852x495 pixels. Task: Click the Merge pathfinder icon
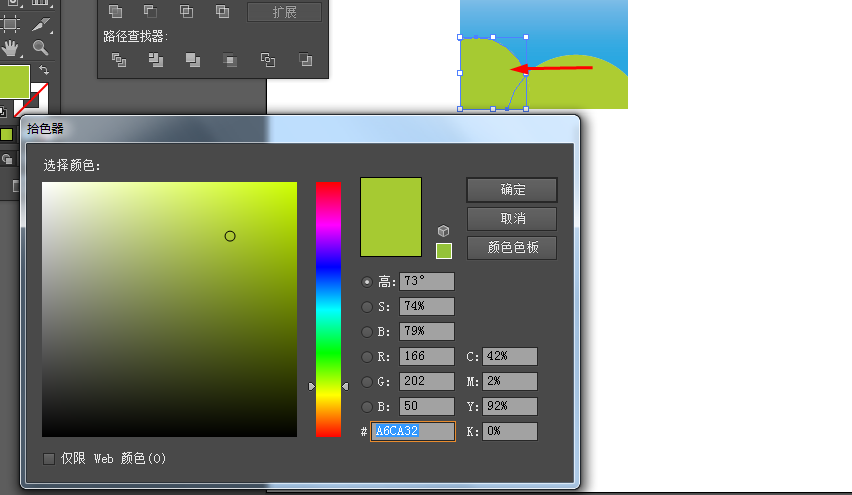click(x=192, y=60)
